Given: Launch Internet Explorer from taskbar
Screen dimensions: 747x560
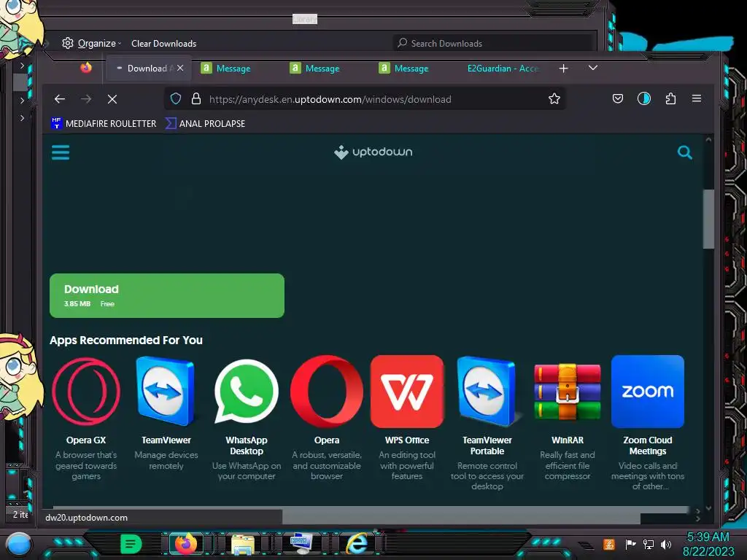Looking at the screenshot, I should pos(357,543).
